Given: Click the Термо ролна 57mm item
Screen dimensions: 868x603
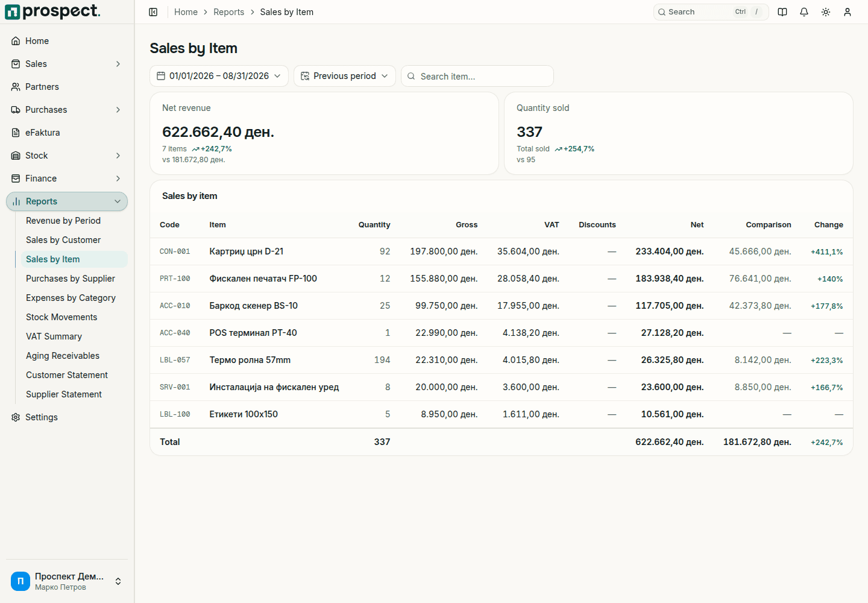Looking at the screenshot, I should (250, 360).
